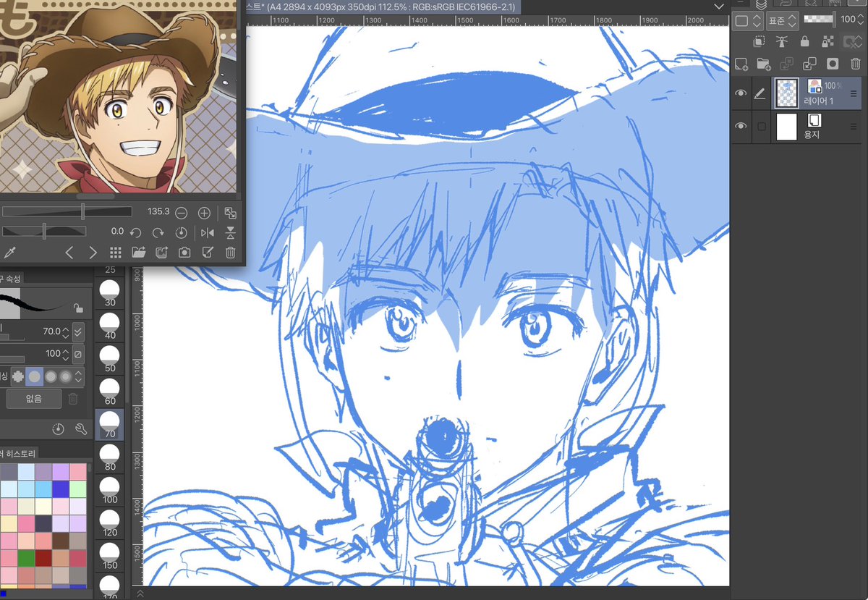Add a new raster layer

741,64
